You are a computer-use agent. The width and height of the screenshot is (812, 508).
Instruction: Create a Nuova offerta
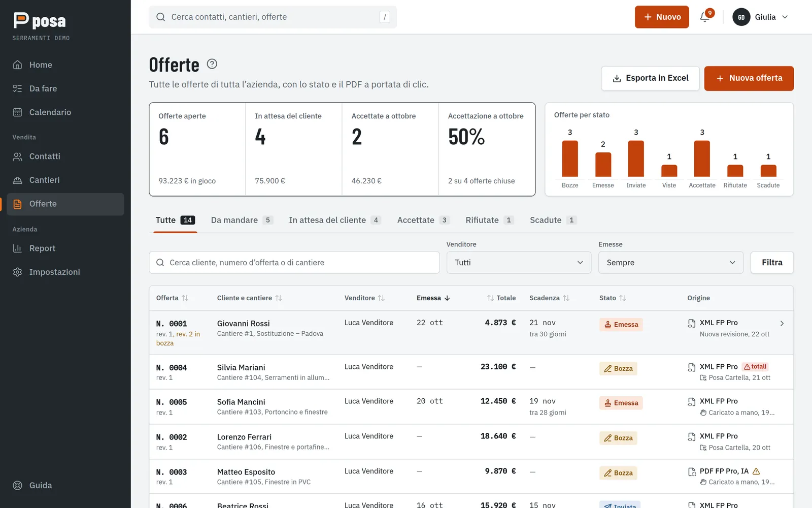[749, 78]
